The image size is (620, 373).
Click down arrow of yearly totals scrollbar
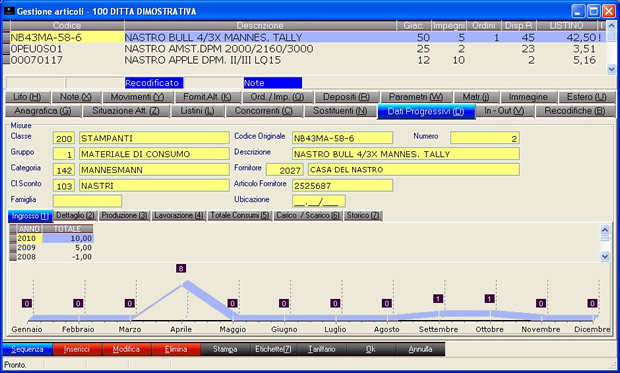[605, 257]
